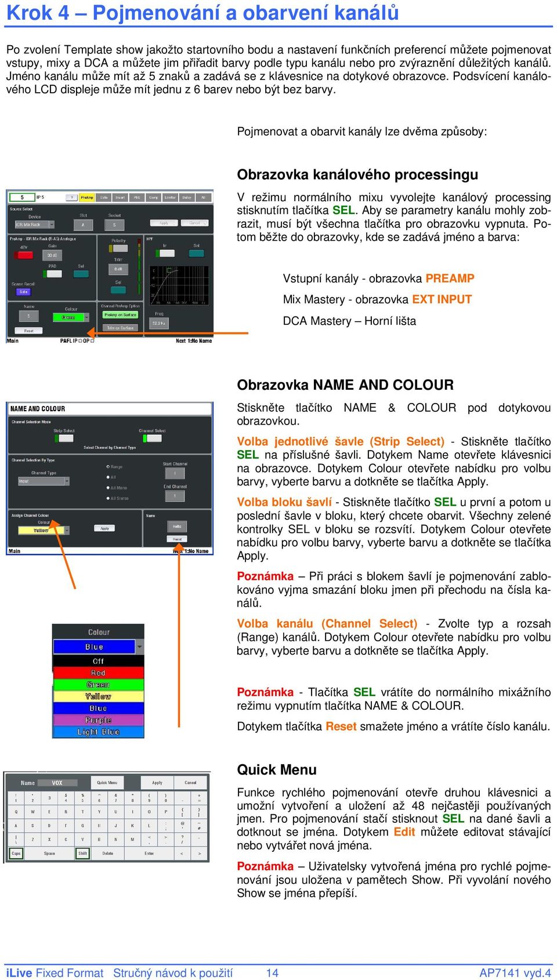The image size is (557, 980).
Task: Click the Start Channel value box
Action: click(x=175, y=473)
